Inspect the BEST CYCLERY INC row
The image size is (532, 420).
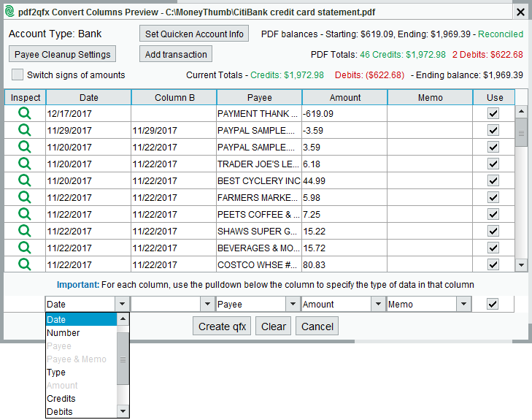(x=24, y=180)
